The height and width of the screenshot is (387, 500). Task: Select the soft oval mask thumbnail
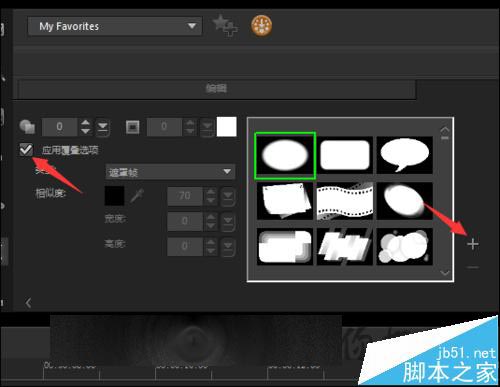(285, 155)
